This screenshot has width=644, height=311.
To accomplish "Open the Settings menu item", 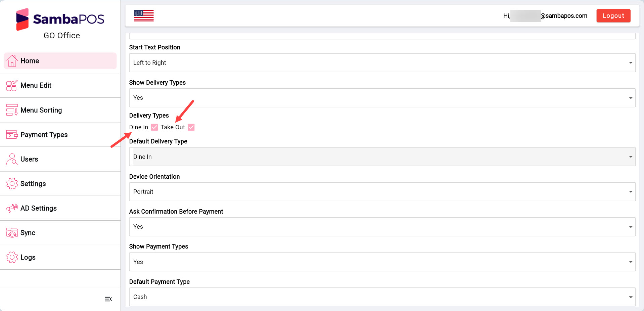I will click(x=33, y=184).
